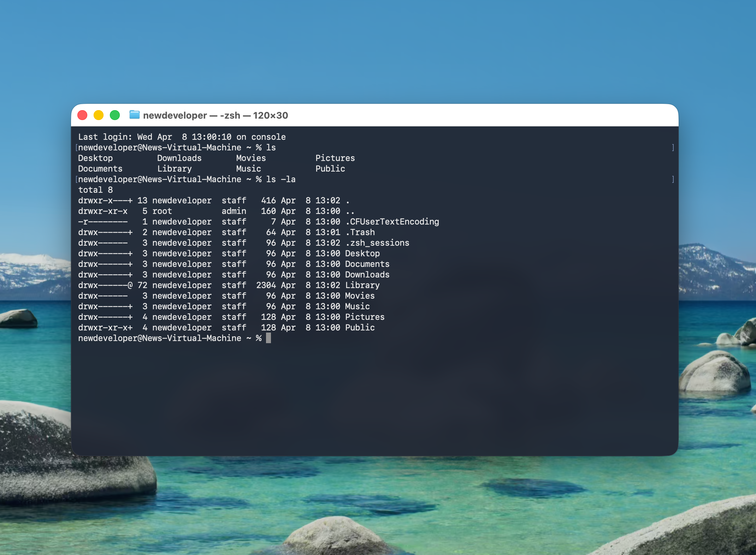Click the "total 8" output line
Image resolution: width=756 pixels, height=555 pixels.
95,190
